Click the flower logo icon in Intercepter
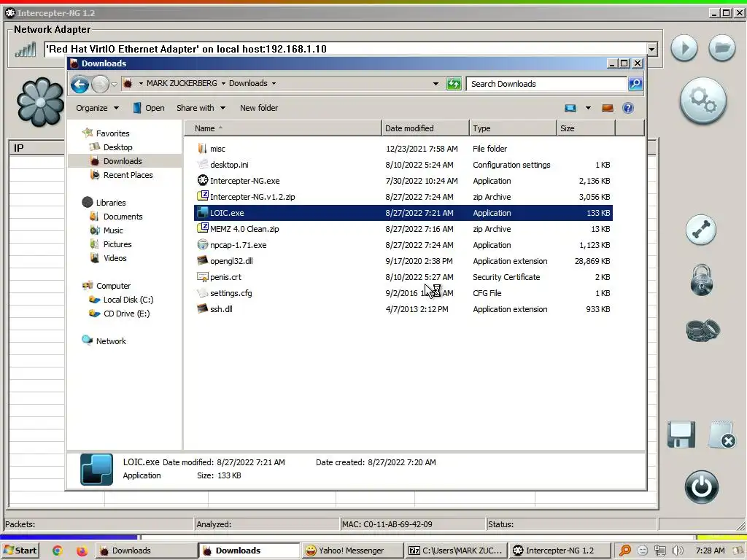Screen dimensions: 747x560 click(x=41, y=102)
